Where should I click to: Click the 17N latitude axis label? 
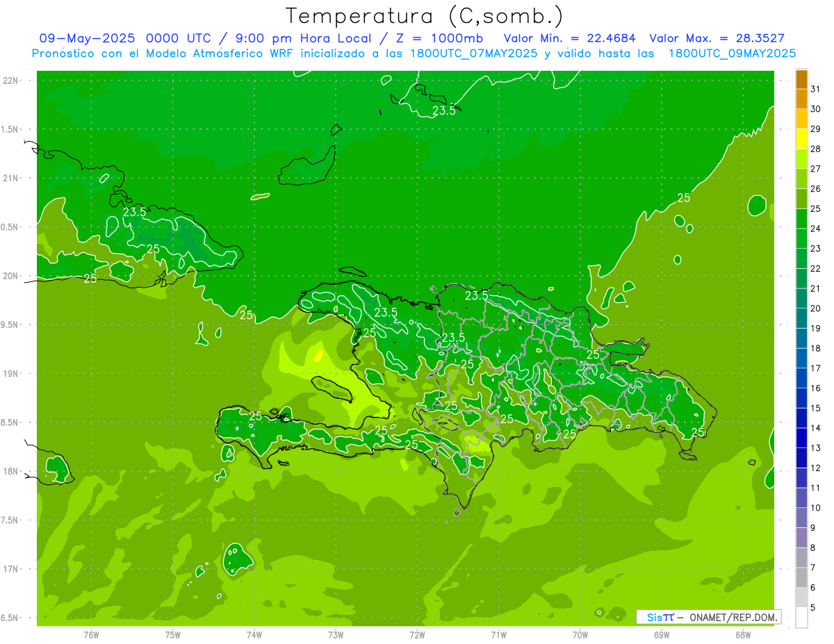pyautogui.click(x=12, y=569)
